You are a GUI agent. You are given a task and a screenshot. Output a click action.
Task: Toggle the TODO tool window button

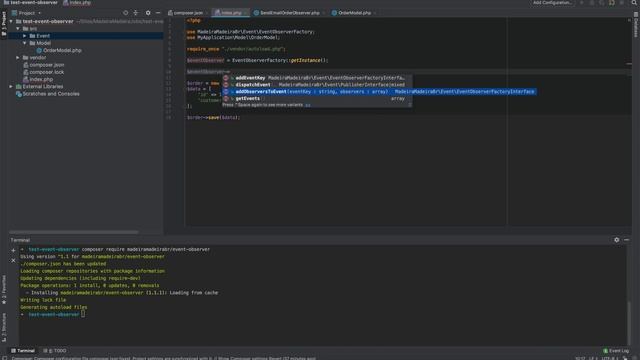[x=55, y=351]
